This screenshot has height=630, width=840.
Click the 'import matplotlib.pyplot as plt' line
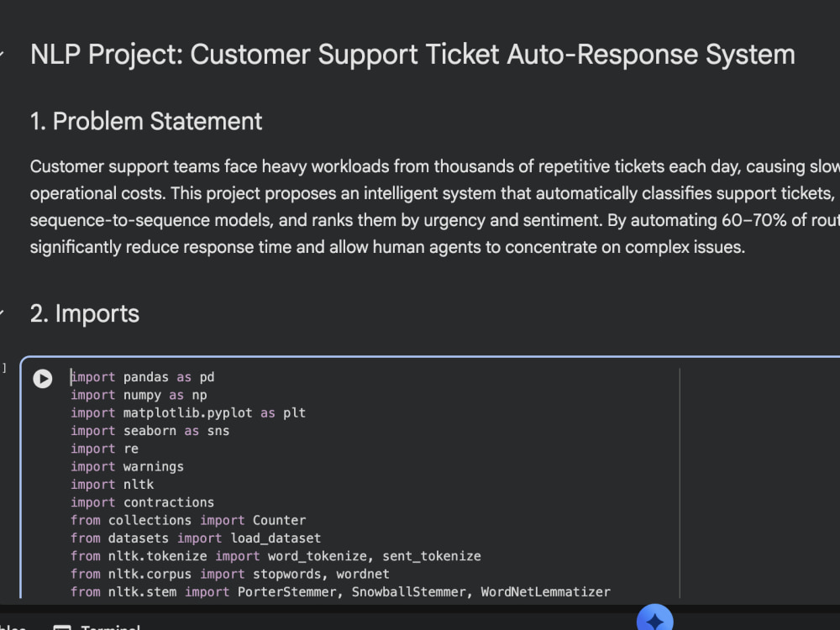tap(188, 413)
